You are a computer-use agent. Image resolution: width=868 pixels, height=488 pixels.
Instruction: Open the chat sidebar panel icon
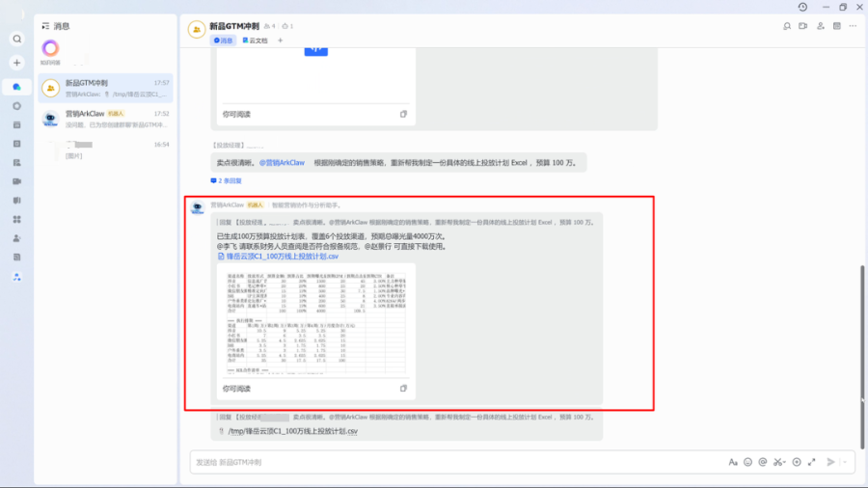837,26
